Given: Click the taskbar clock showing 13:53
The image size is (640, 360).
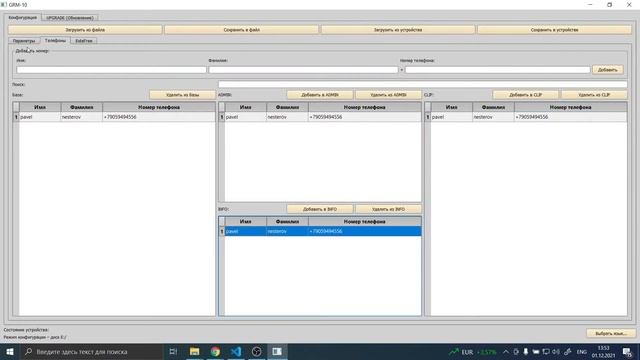Looking at the screenshot, I should click(x=603, y=351).
